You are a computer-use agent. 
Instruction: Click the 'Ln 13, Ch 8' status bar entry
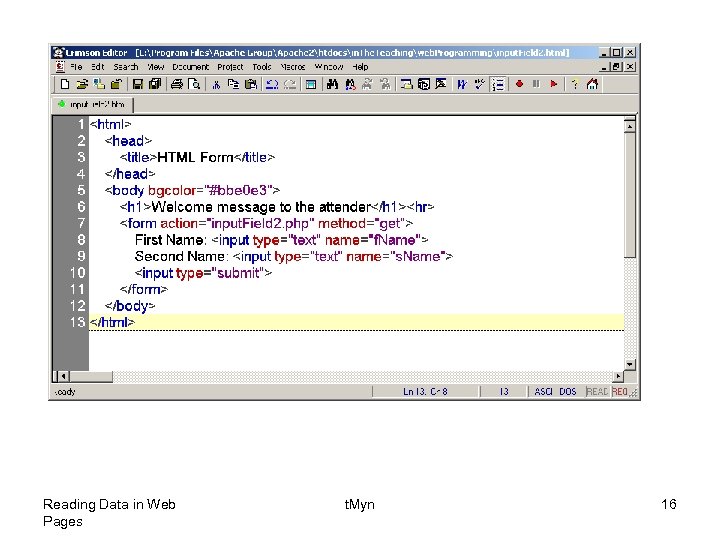(425, 392)
